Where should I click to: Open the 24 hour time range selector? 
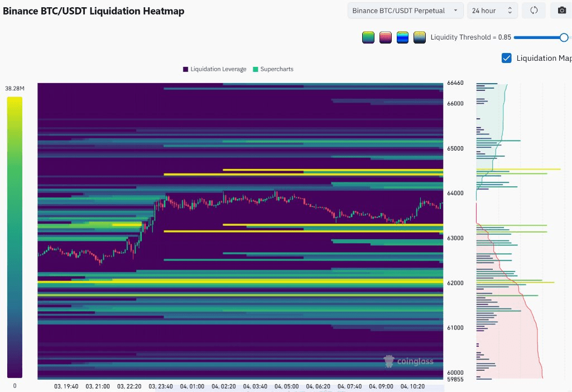point(492,11)
